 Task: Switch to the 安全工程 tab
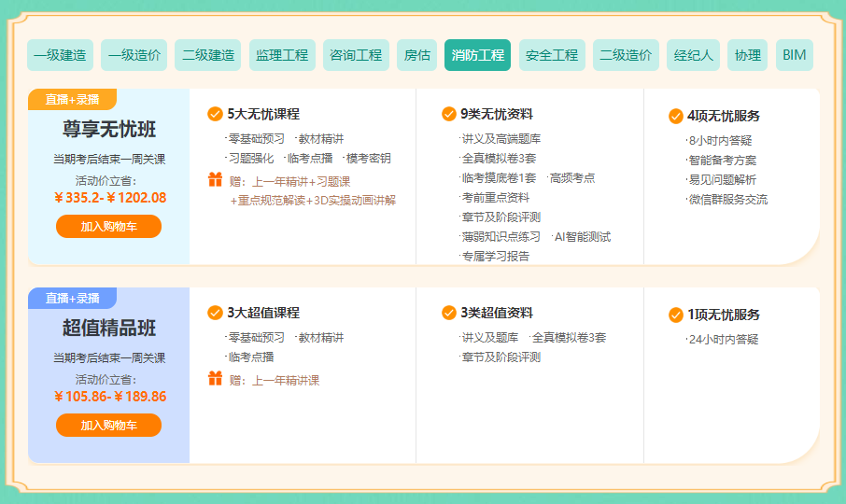tap(552, 55)
